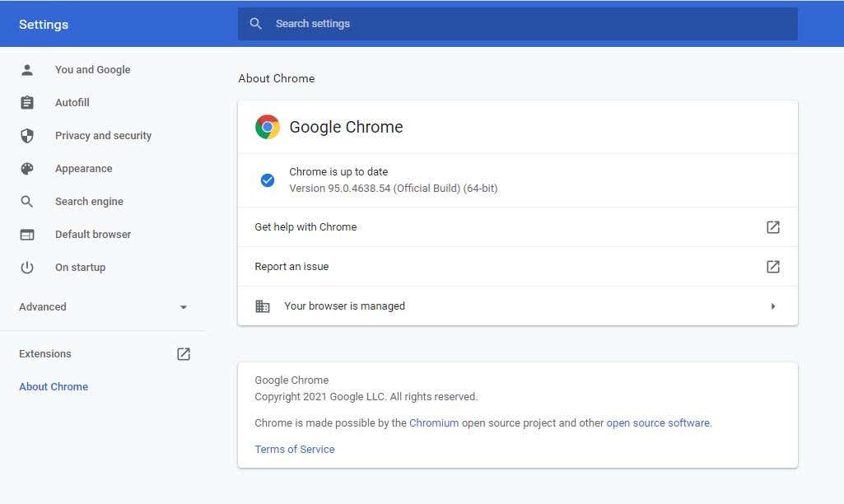Click the browser window icon for Default browser
The width and height of the screenshot is (844, 504).
27,234
